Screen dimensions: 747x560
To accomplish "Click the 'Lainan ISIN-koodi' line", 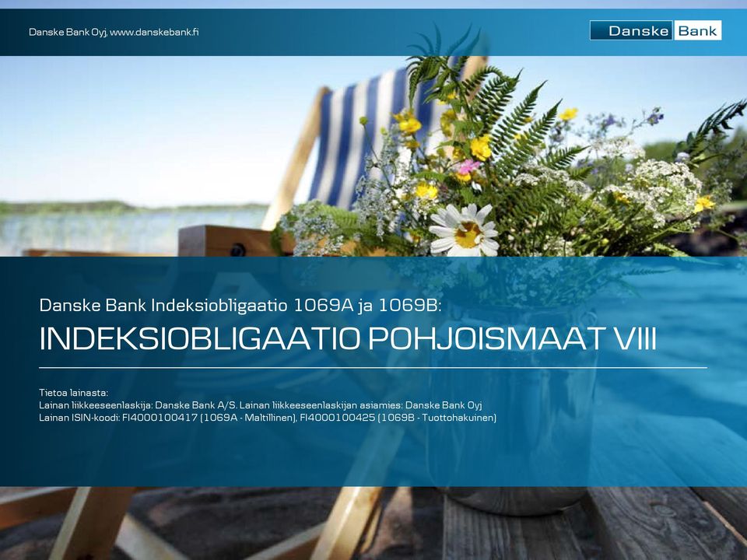I will (268, 418).
